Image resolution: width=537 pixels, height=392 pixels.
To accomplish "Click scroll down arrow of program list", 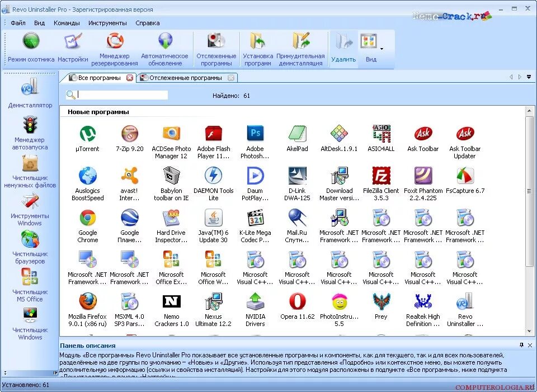I will [x=530, y=331].
